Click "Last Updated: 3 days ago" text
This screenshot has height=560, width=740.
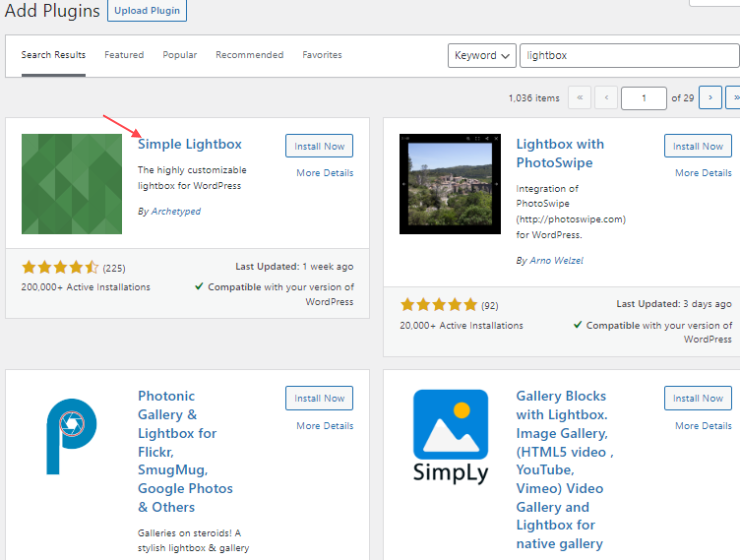(674, 304)
